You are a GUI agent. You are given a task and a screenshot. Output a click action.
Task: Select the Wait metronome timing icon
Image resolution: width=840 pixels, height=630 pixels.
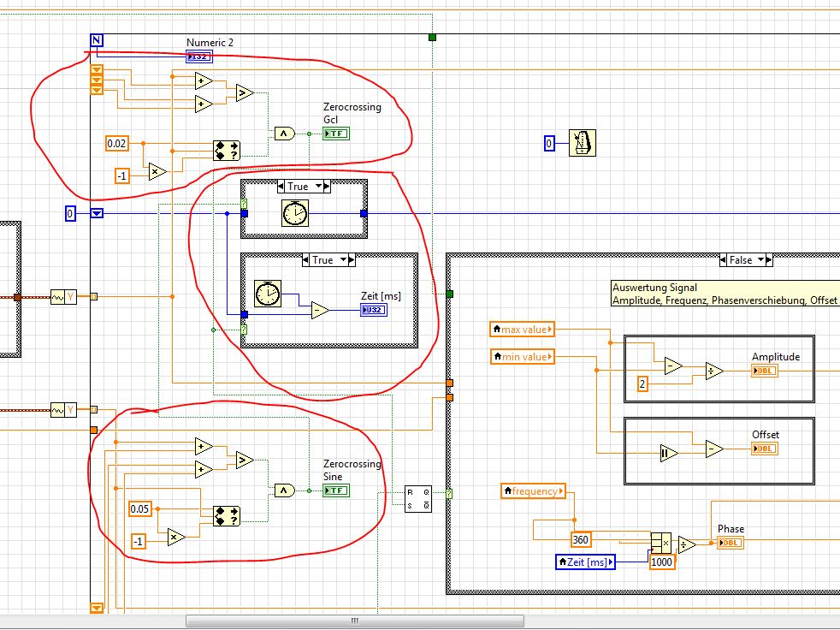click(583, 143)
